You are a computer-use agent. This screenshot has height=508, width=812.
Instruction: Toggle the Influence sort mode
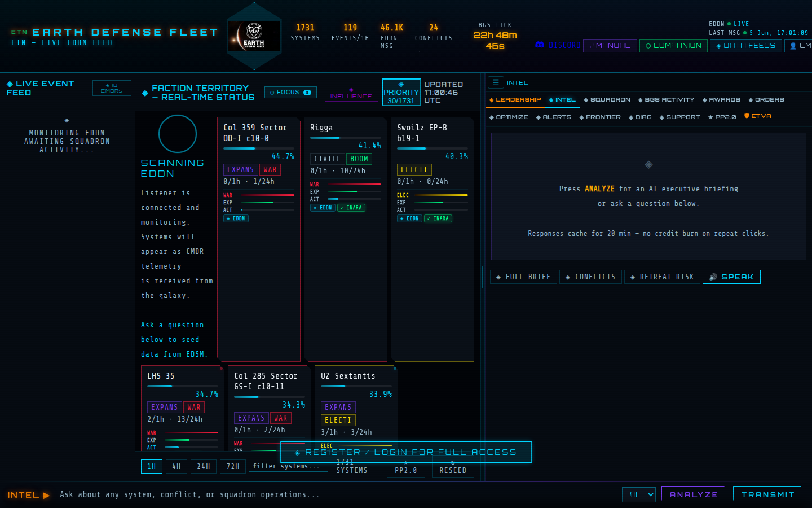pos(351,93)
